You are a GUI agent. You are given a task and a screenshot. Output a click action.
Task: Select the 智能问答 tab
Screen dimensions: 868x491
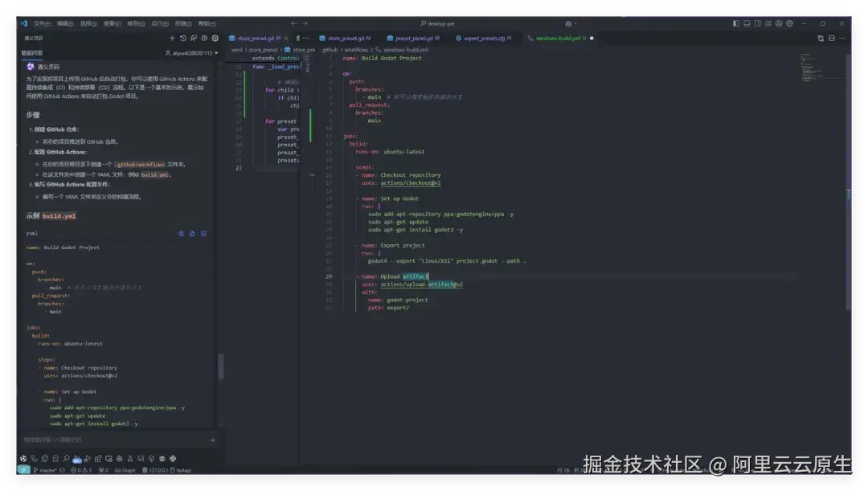(x=32, y=53)
